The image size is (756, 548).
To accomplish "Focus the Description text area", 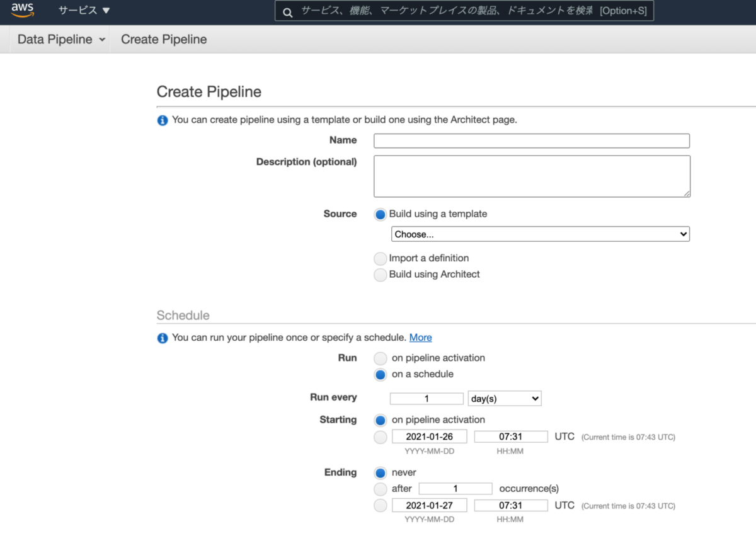I will point(531,176).
